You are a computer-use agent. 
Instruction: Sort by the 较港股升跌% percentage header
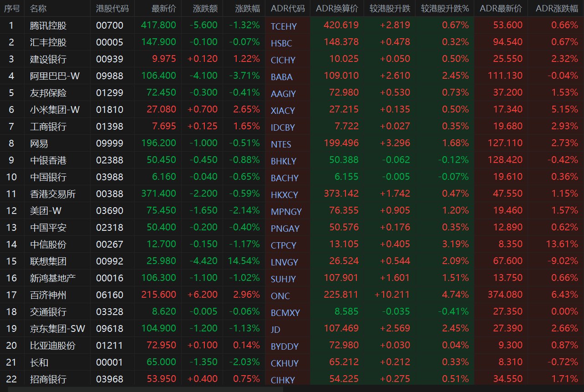pyautogui.click(x=445, y=9)
